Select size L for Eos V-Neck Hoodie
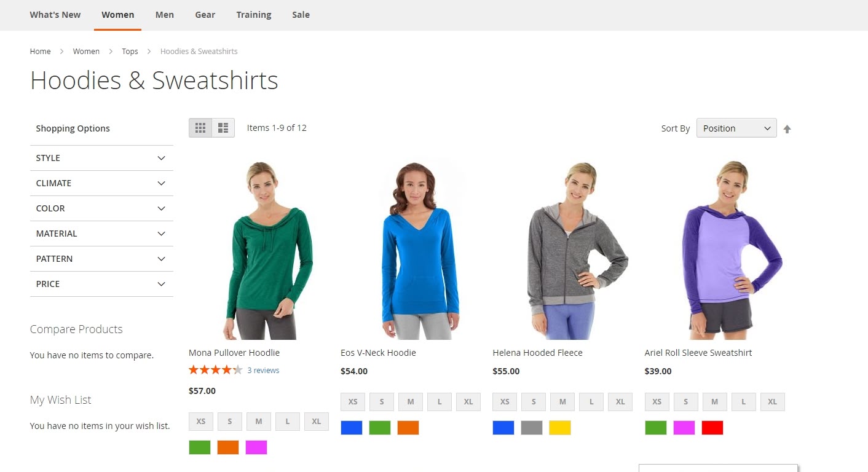The width and height of the screenshot is (868, 472). [440, 402]
